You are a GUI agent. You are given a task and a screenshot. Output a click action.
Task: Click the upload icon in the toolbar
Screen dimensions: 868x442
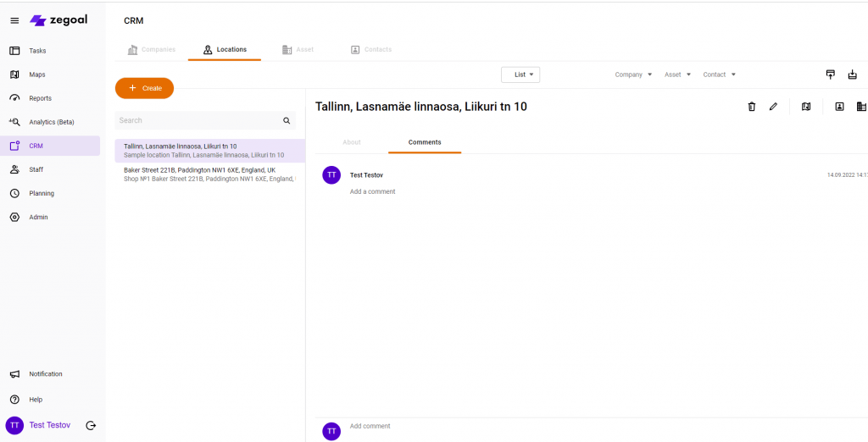(831, 75)
